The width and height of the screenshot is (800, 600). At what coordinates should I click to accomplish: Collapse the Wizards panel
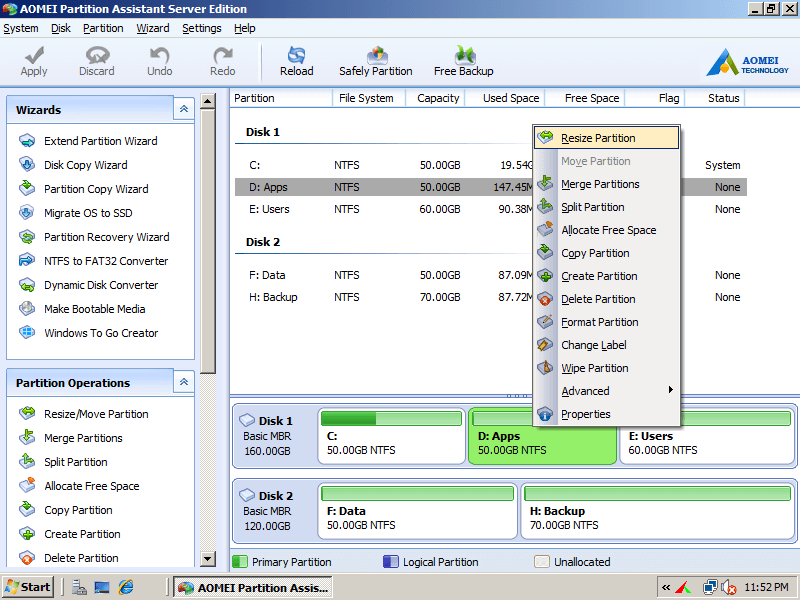point(183,109)
